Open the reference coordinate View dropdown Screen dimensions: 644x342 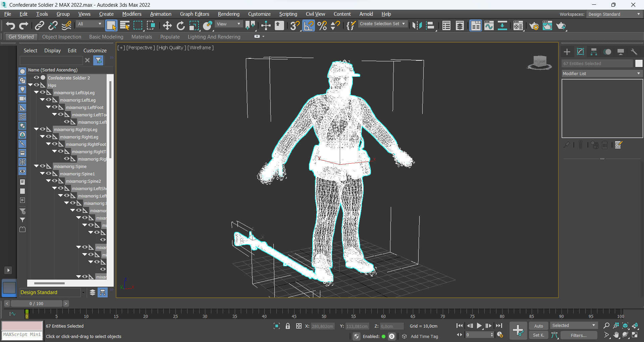click(x=229, y=24)
